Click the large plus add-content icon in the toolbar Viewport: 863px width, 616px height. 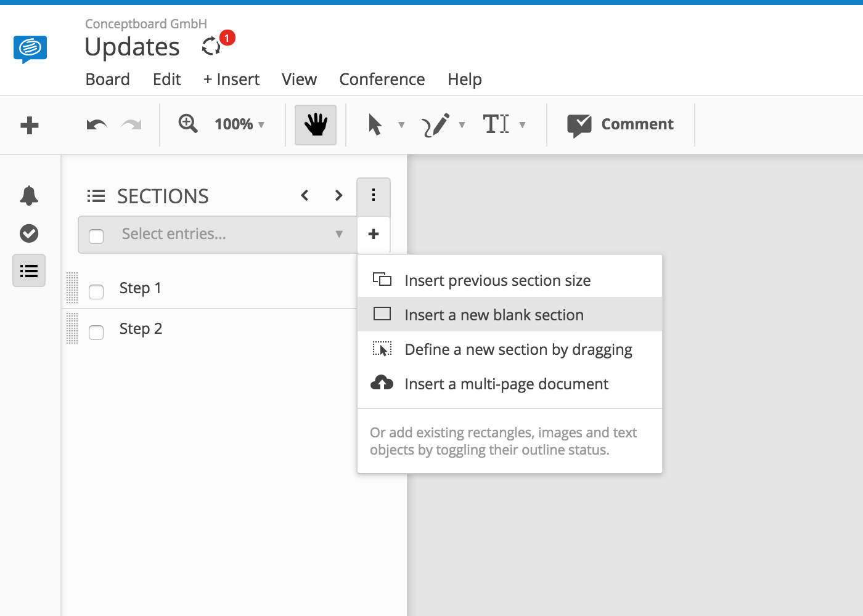point(30,125)
